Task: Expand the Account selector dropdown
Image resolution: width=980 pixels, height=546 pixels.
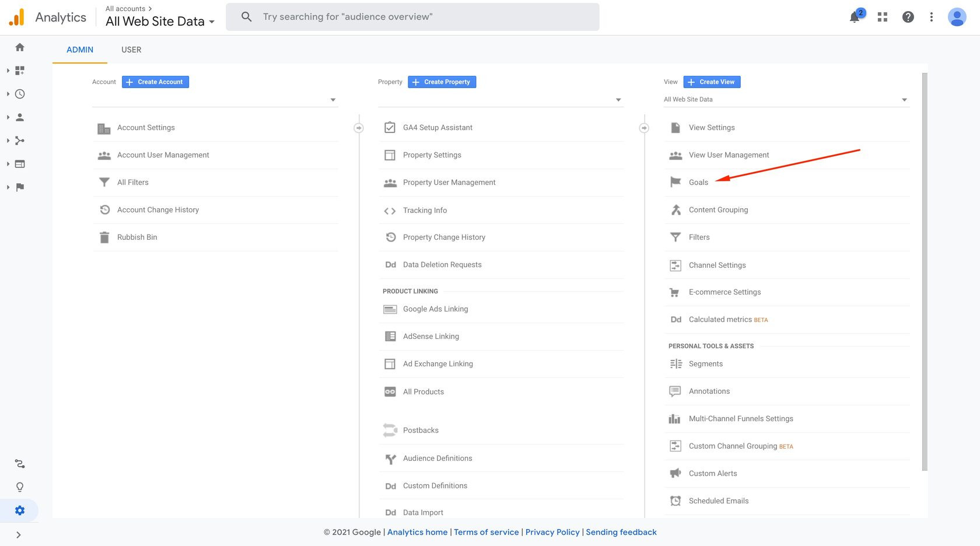Action: [x=215, y=100]
